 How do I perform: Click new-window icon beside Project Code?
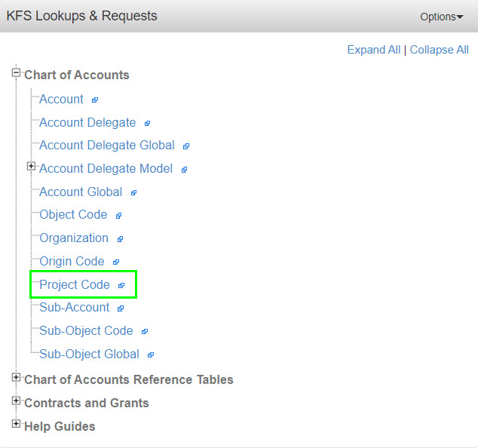pos(121,285)
